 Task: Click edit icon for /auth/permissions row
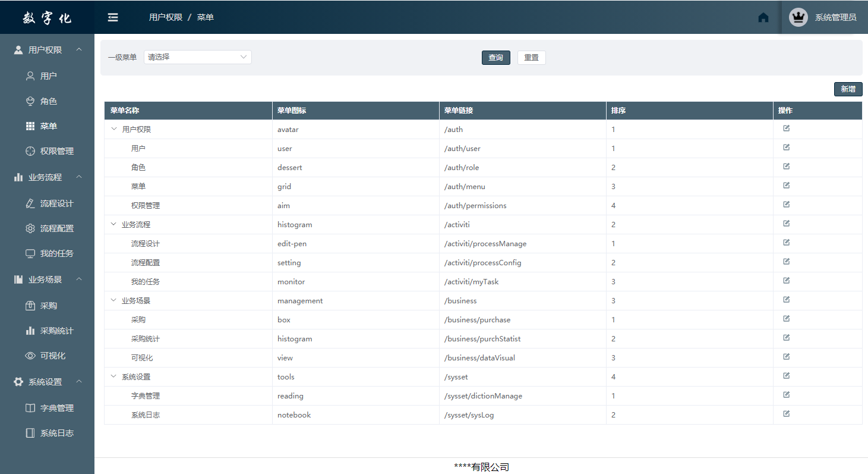pyautogui.click(x=786, y=205)
